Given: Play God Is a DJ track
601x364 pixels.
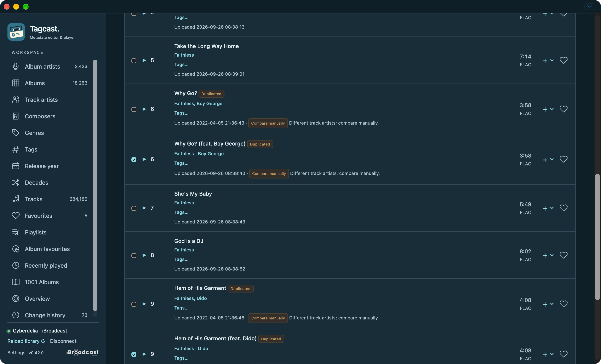Looking at the screenshot, I should coord(144,255).
